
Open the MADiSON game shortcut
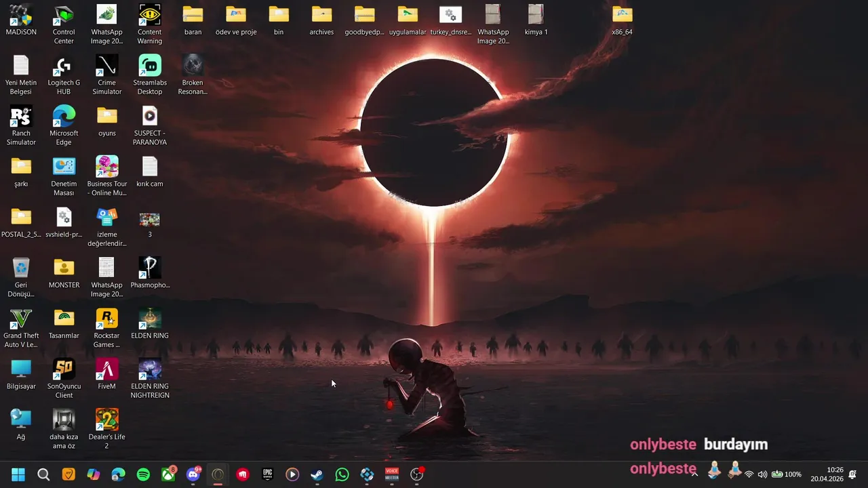tap(21, 20)
